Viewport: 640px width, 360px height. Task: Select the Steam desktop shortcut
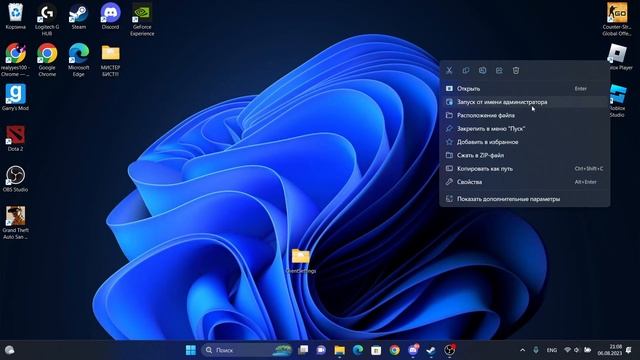point(79,16)
